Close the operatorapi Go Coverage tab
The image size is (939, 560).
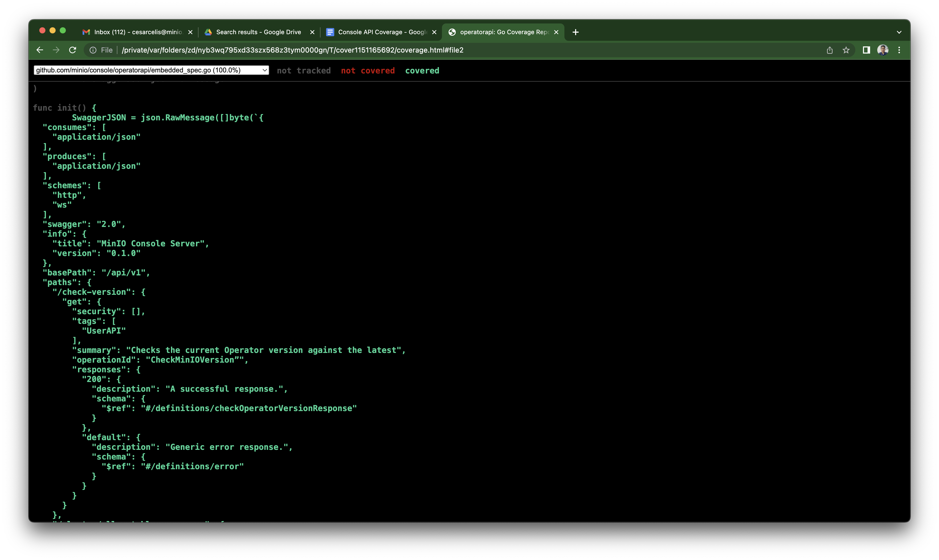click(556, 32)
